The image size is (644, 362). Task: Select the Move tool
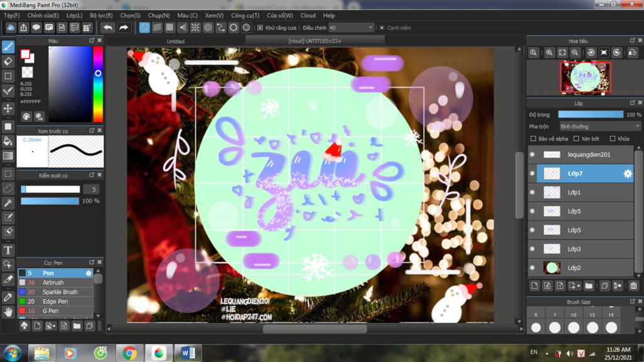(8, 108)
